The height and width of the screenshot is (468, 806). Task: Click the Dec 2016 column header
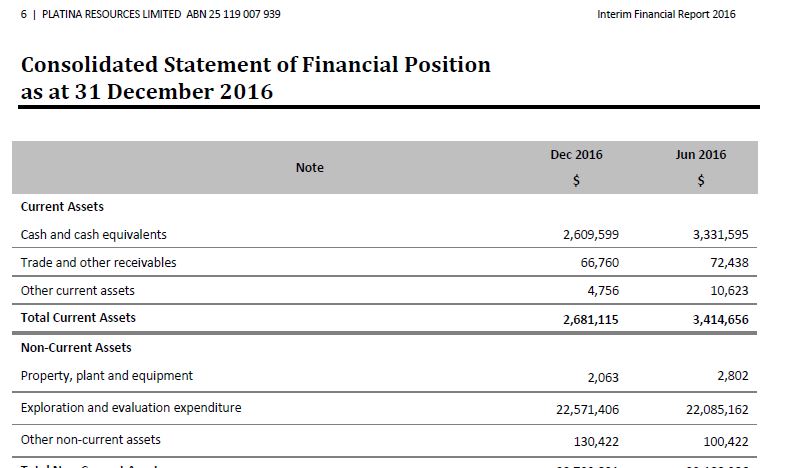tap(576, 155)
